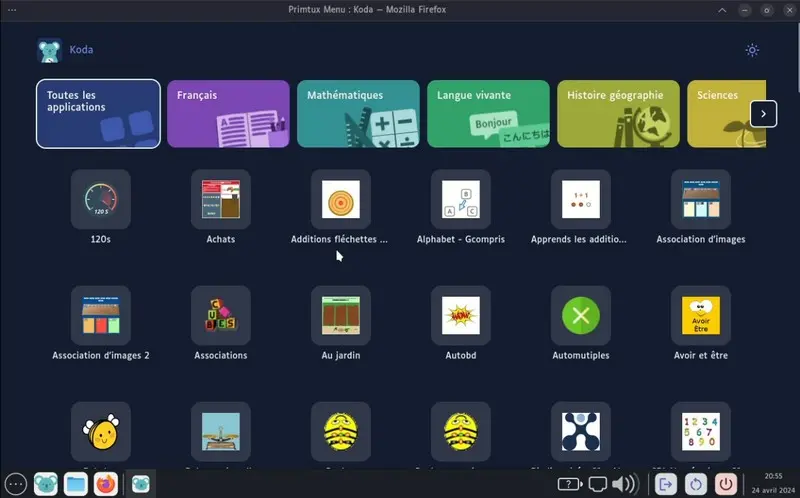Open Firefox from the taskbar

click(x=105, y=484)
